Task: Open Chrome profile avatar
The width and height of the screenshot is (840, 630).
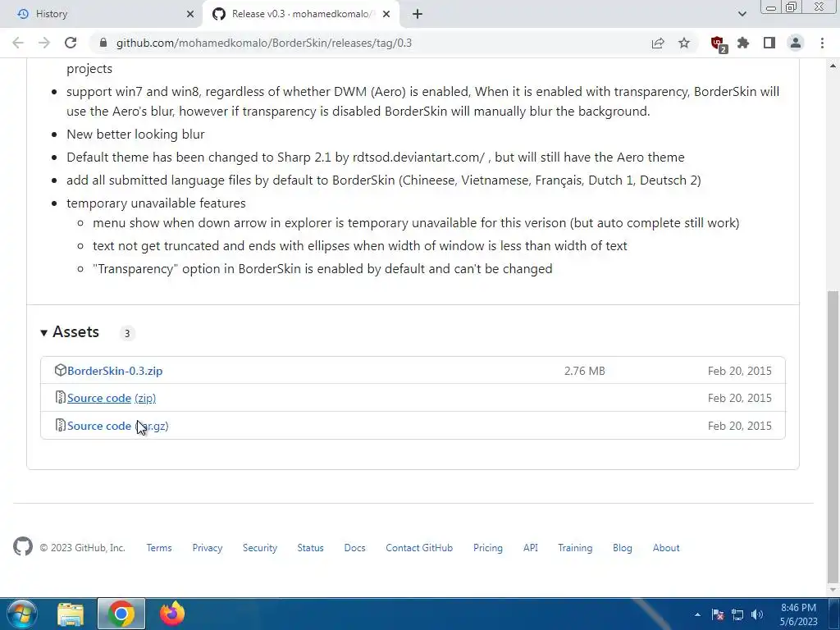Action: 796,43
